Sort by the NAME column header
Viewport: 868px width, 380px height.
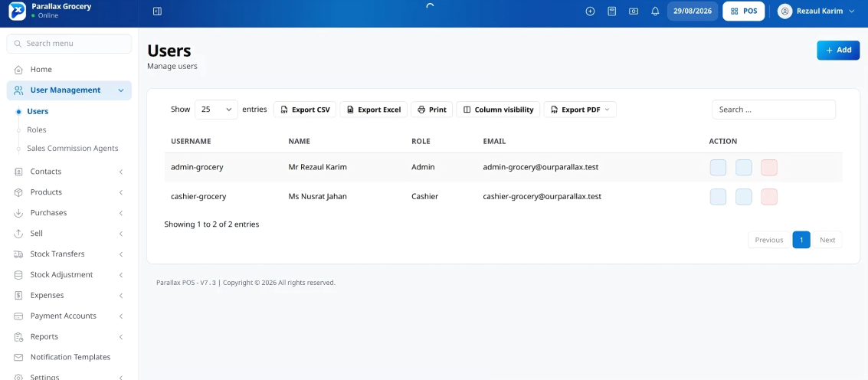[299, 141]
